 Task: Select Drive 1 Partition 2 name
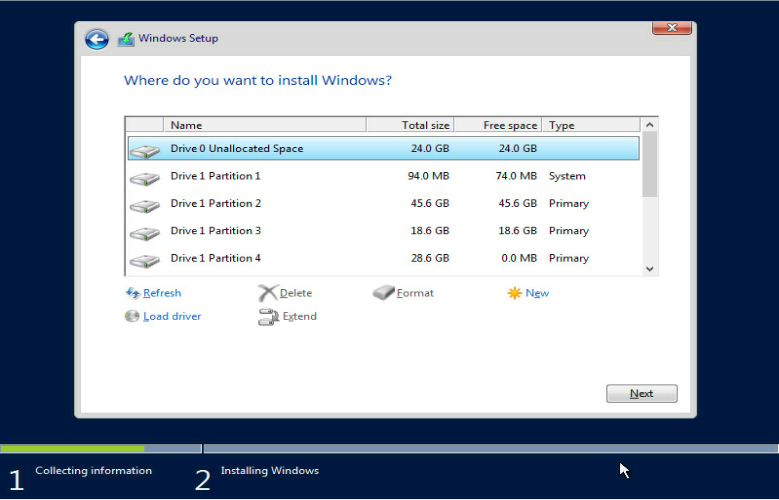[x=215, y=203]
